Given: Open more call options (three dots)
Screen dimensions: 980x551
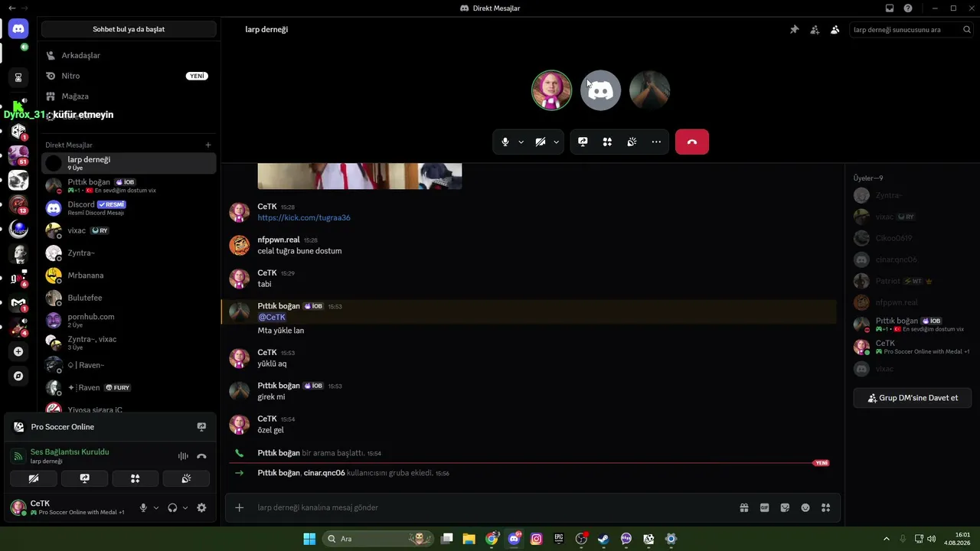Looking at the screenshot, I should point(656,142).
